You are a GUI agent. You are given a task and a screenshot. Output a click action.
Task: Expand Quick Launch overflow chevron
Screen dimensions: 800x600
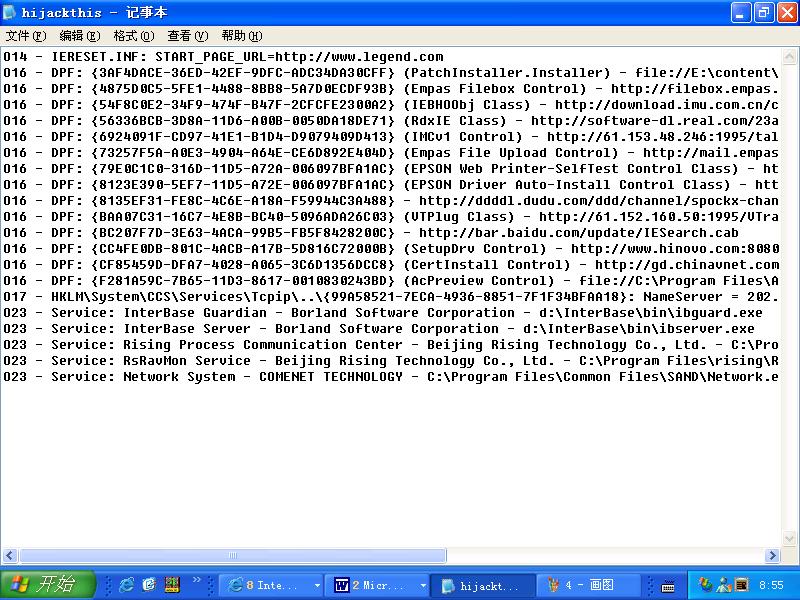[196, 579]
